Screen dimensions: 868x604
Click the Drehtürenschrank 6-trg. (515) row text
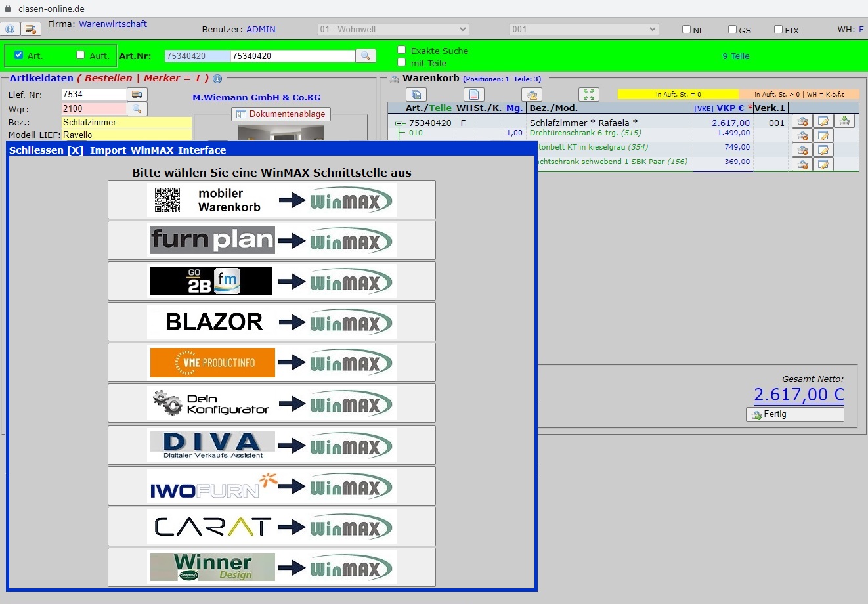click(586, 133)
